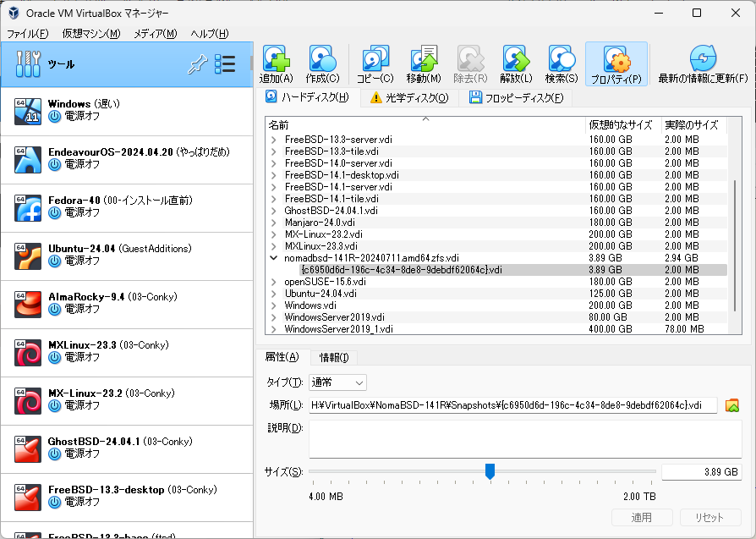Switch to the 情報(I) tab
This screenshot has width=756, height=539.
click(334, 358)
